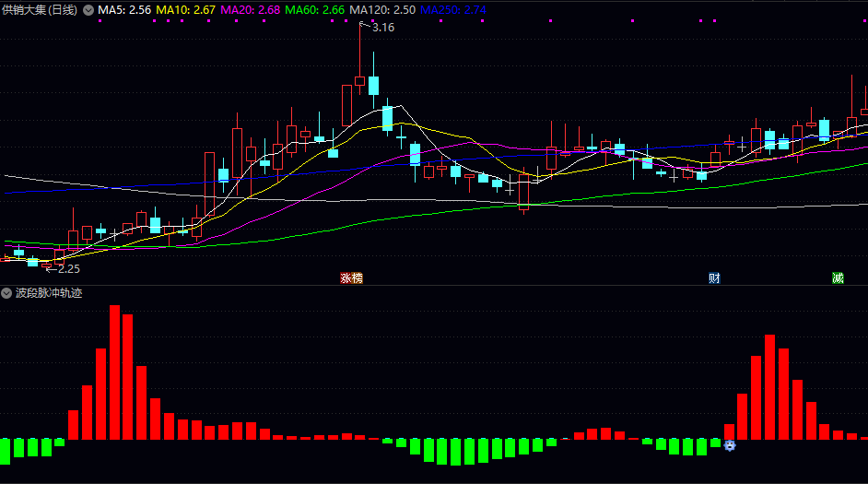
Task: Select the MA5: 2.56 label
Action: point(124,10)
